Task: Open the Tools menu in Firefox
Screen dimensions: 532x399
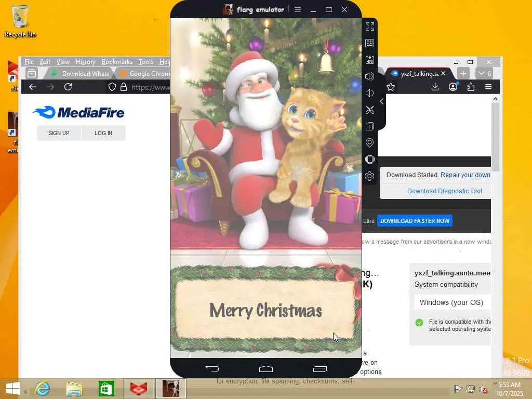Action: (x=146, y=62)
